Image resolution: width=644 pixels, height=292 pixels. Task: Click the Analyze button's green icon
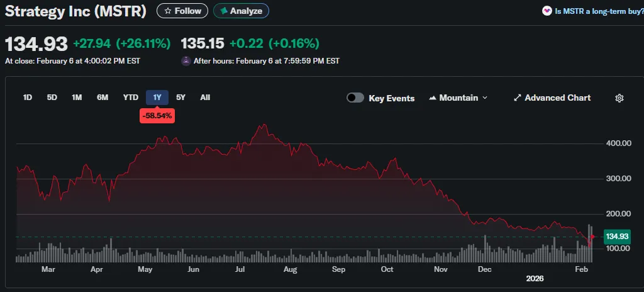224,11
